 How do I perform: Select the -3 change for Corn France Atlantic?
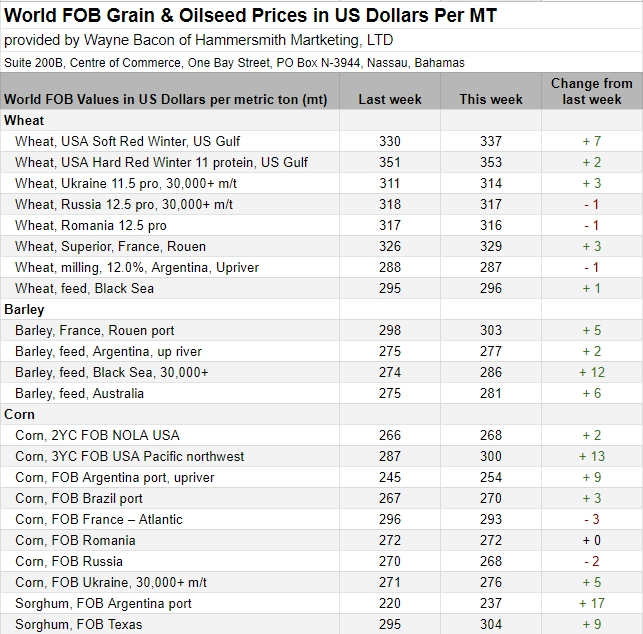click(591, 519)
